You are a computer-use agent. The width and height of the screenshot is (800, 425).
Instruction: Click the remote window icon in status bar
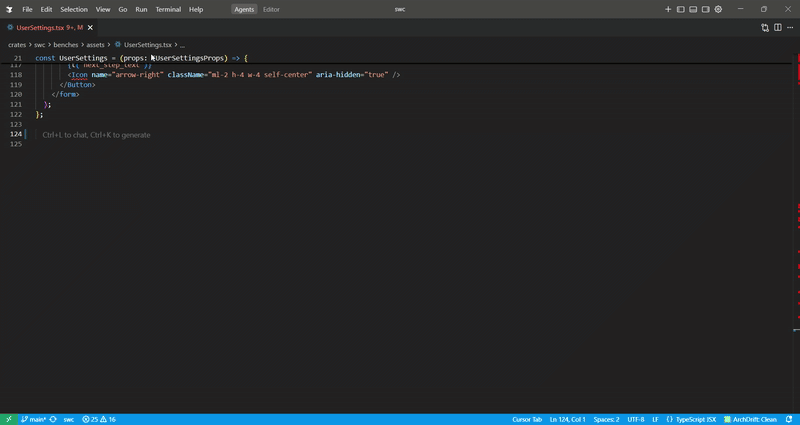pos(9,419)
